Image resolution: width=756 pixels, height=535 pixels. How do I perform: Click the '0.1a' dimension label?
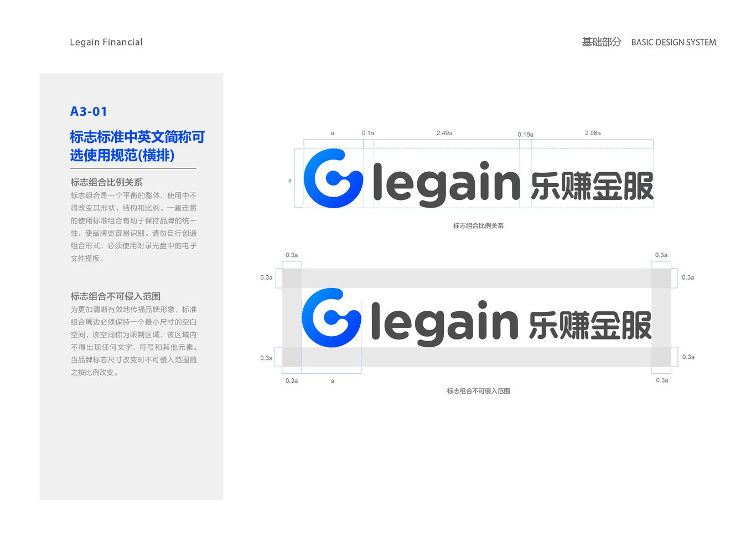pos(368,133)
